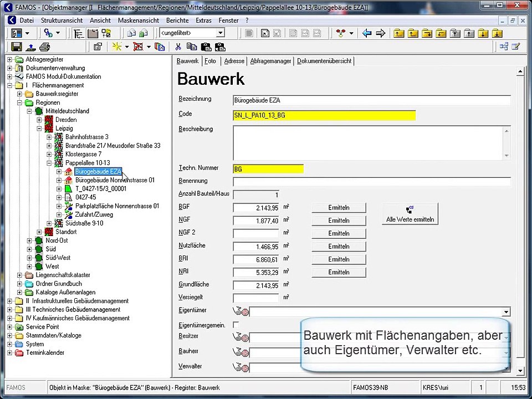
Task: Click the Copy icon next to scissors
Action: point(192,47)
